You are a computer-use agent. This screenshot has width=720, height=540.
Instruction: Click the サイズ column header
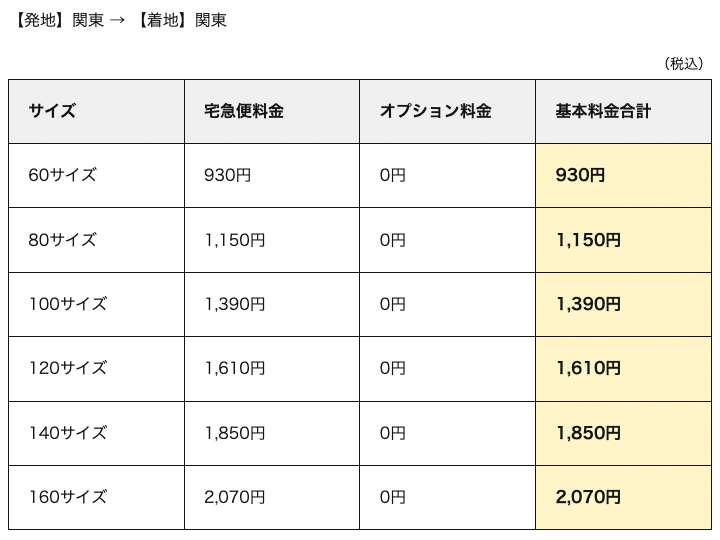pos(53,111)
